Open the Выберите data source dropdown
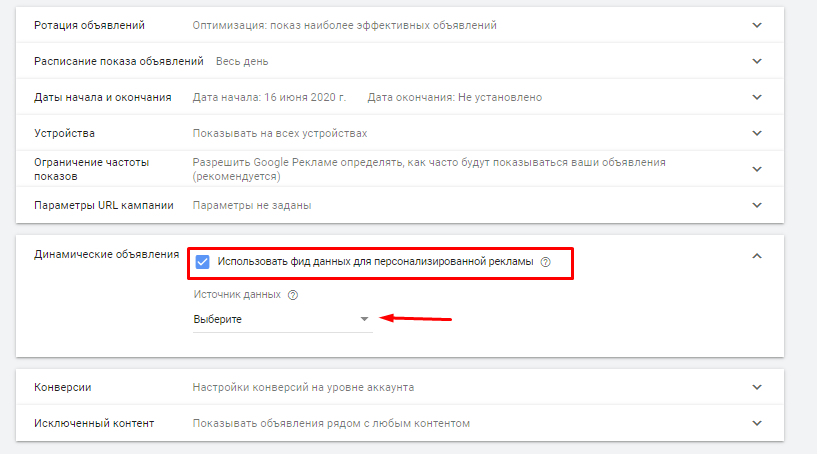Viewport: 817px width, 454px height. click(x=282, y=319)
